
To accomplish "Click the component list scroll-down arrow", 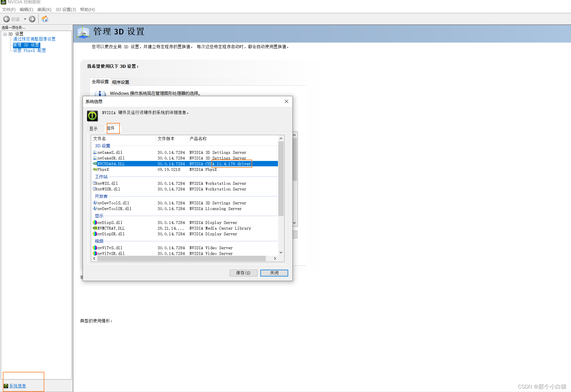I will click(x=281, y=252).
